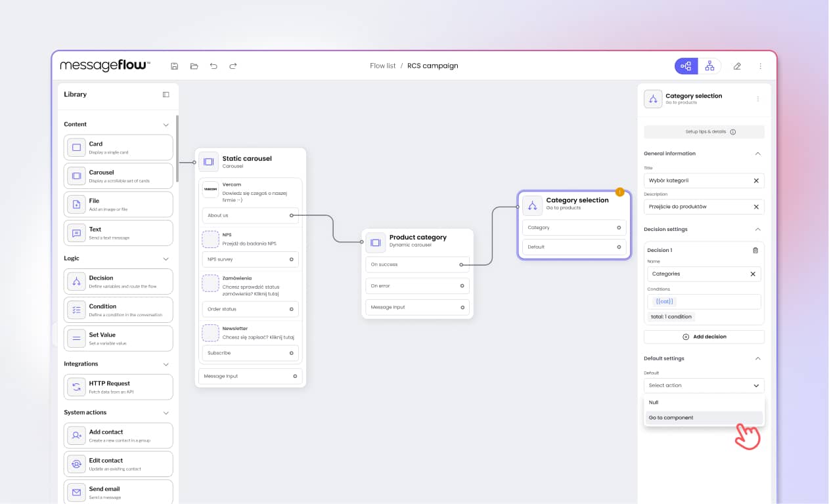The image size is (829, 504).
Task: Collapse the Logic section chevron
Action: pyautogui.click(x=166, y=259)
